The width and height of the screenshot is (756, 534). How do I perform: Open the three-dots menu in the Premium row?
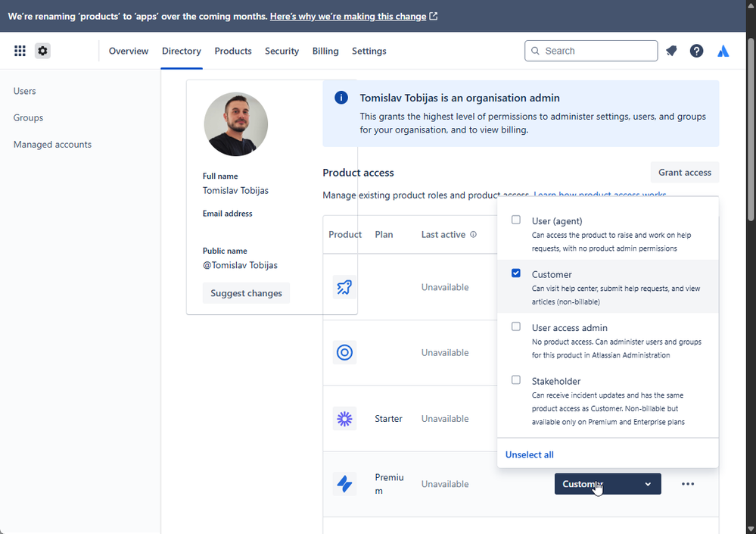click(x=688, y=484)
